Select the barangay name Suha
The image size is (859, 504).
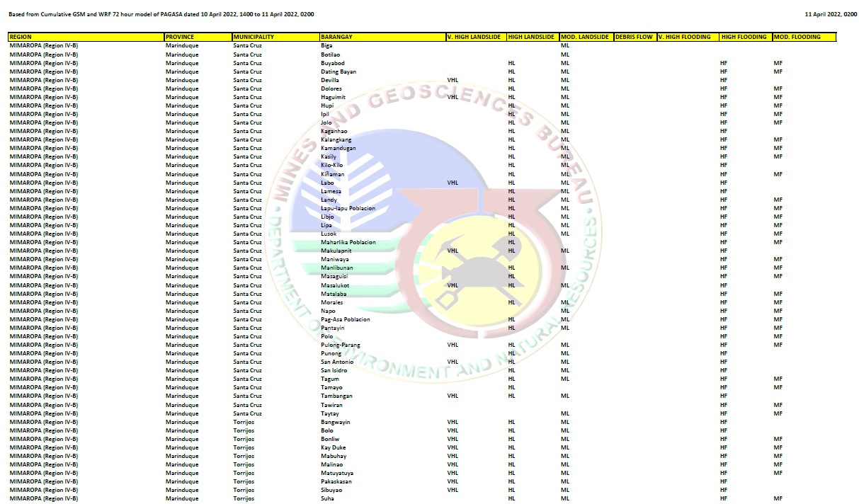click(327, 498)
